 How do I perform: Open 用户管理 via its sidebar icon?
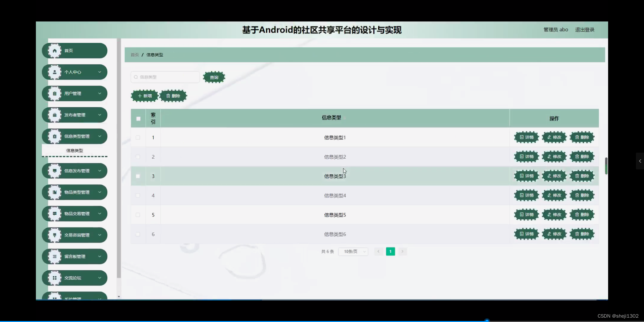pyautogui.click(x=55, y=93)
